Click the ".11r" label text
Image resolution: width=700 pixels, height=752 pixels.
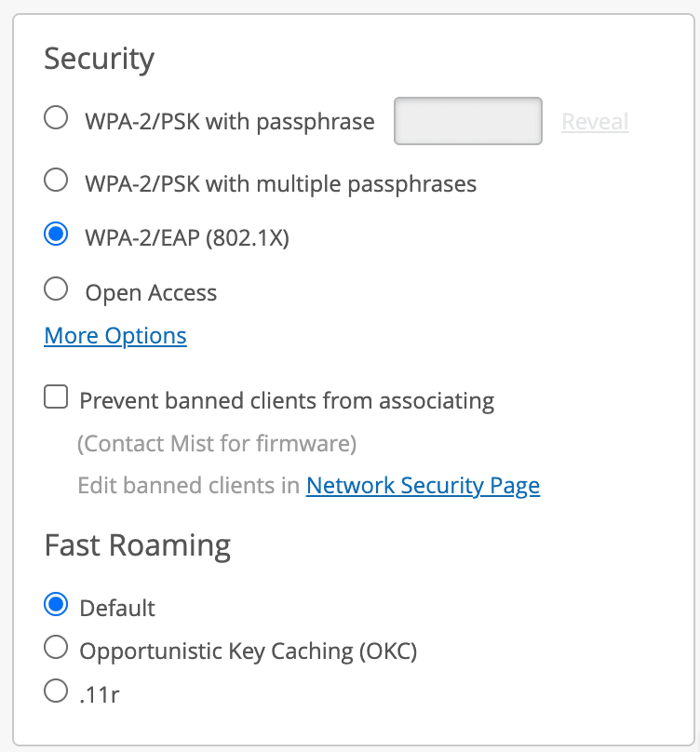[x=100, y=694]
